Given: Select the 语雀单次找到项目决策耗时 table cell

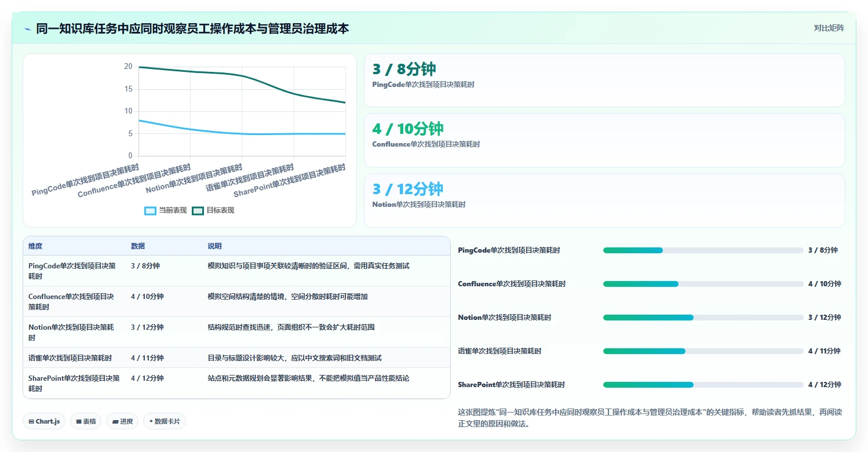Looking at the screenshot, I should pyautogui.click(x=74, y=358).
